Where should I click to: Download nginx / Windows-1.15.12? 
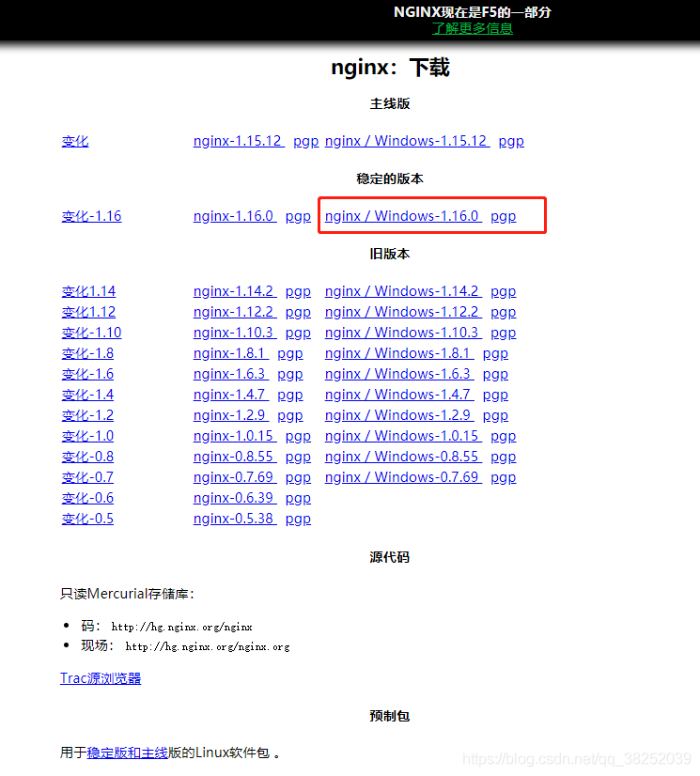pyautogui.click(x=407, y=141)
